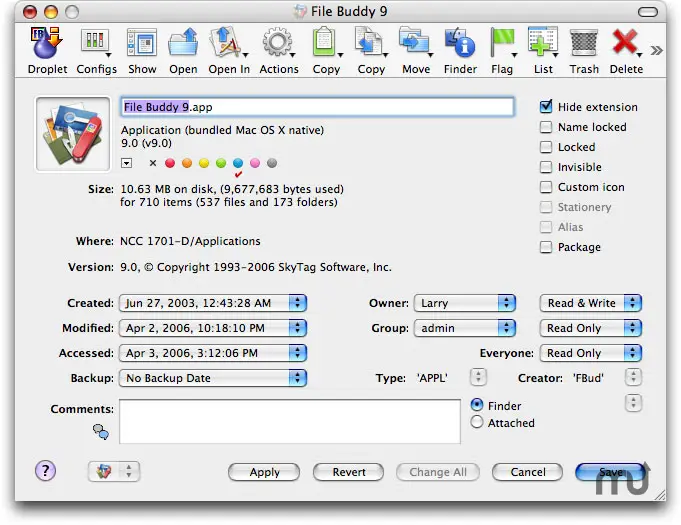Viewport: 681px width, 525px height.
Task: Click the Open folder toolbar icon
Action: point(183,43)
